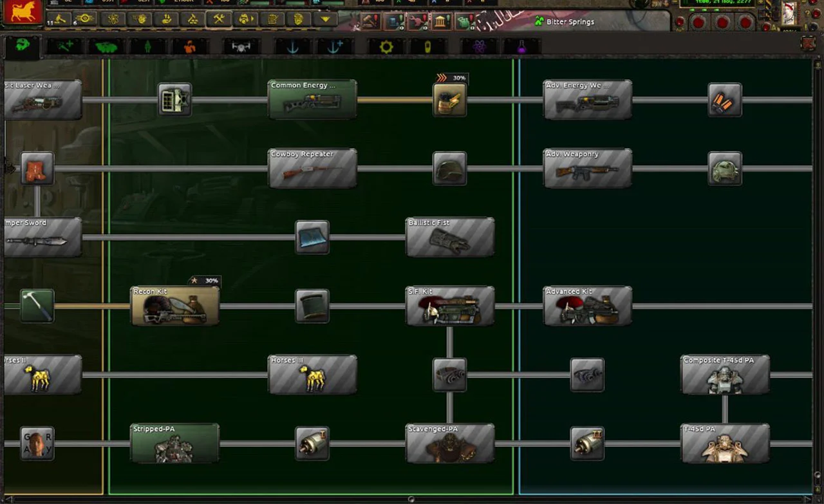Open the country flag with the bull emblem

[23, 12]
